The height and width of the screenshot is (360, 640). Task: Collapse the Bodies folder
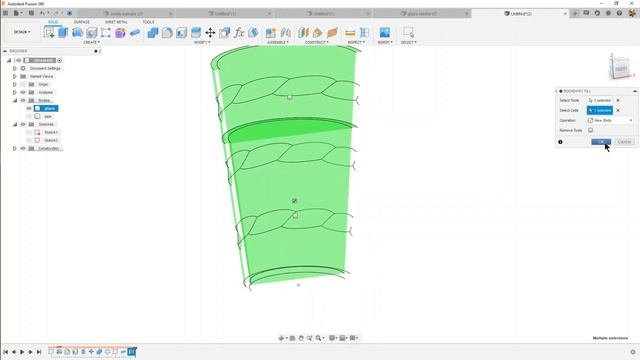(15, 100)
